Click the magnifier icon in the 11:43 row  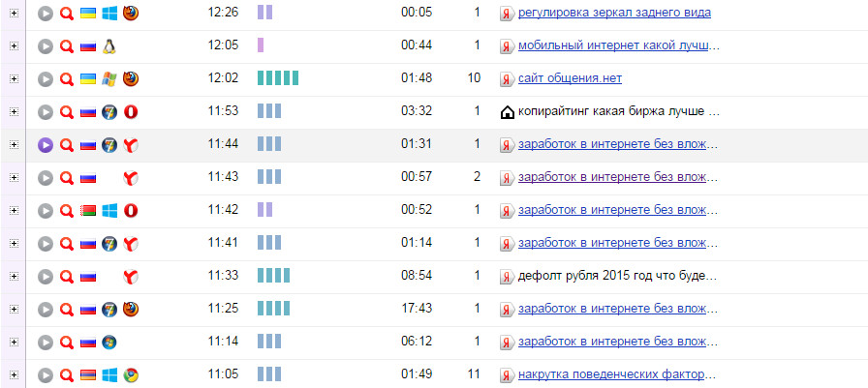click(x=67, y=179)
